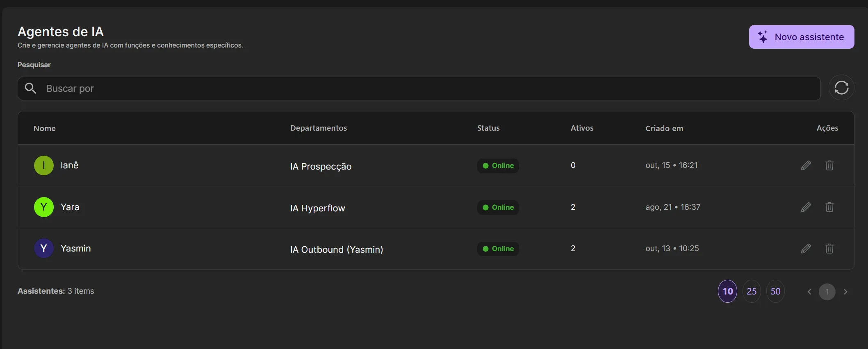
Task: Click the Ativos value 0 for Ianê
Action: (x=573, y=165)
